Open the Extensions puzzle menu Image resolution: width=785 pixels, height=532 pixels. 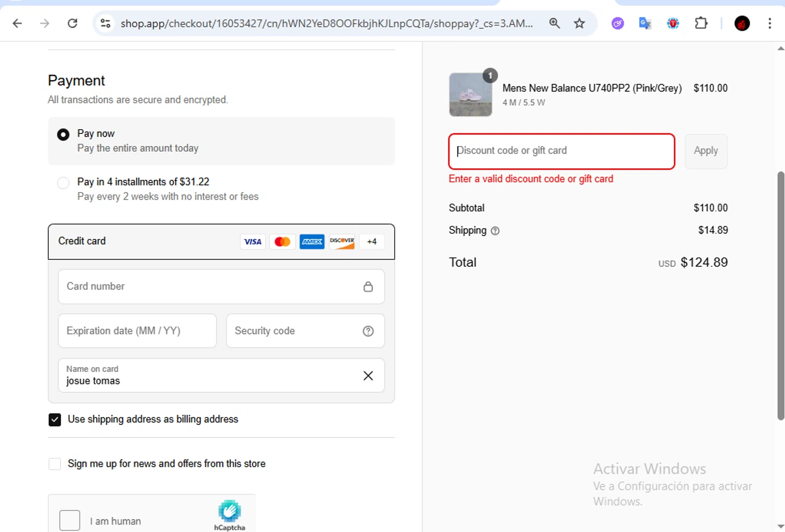click(701, 23)
